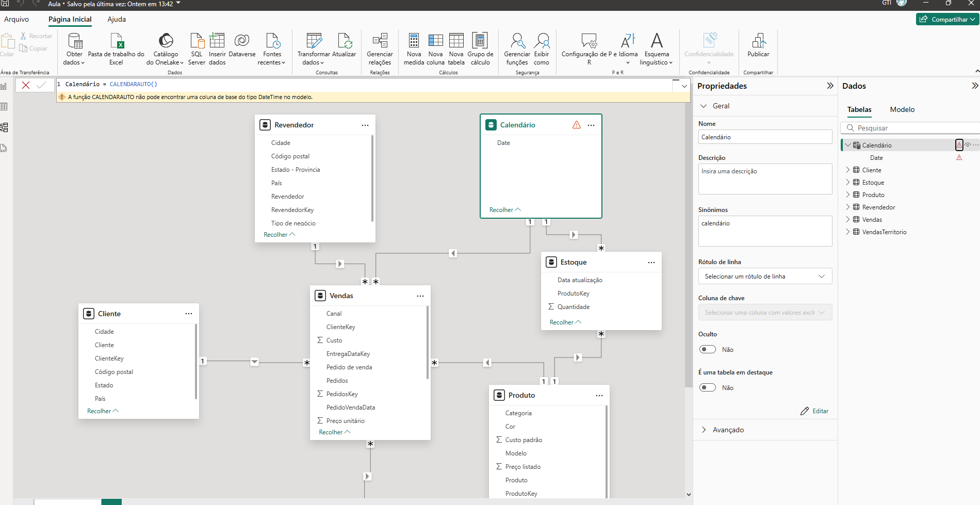The height and width of the screenshot is (505, 980).
Task: Expand the Produto table in Dados pane
Action: pyautogui.click(x=847, y=194)
